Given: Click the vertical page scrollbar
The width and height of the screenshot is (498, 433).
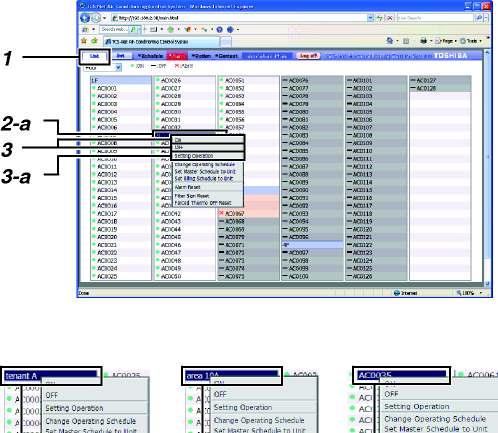Looking at the screenshot, I should click(x=488, y=168).
